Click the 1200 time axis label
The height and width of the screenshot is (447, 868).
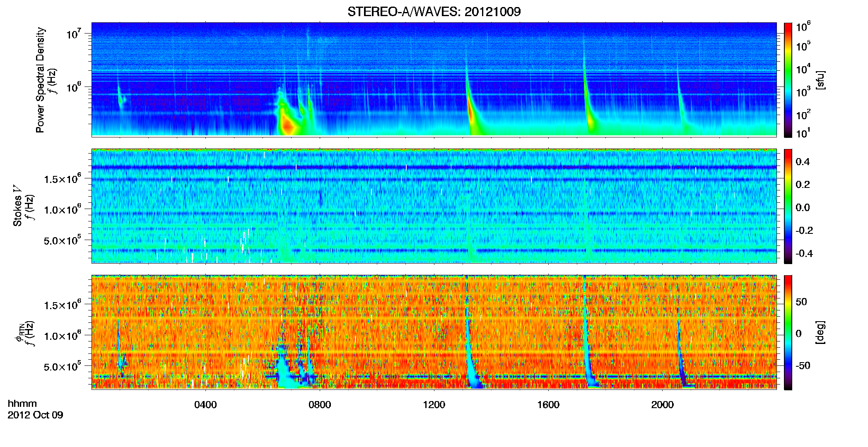(434, 405)
